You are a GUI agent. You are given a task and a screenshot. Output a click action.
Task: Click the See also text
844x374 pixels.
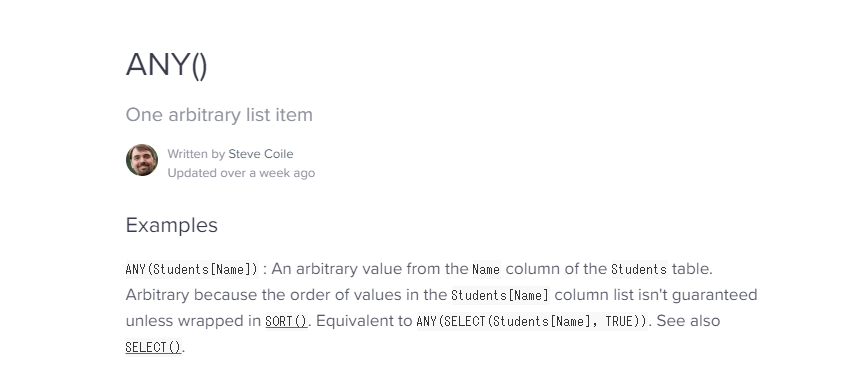pyautogui.click(x=688, y=321)
